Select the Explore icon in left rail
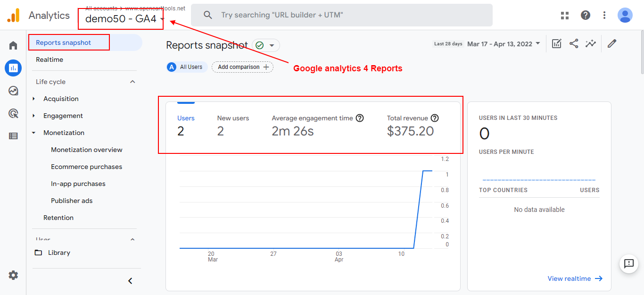This screenshot has height=295, width=644. click(x=13, y=91)
